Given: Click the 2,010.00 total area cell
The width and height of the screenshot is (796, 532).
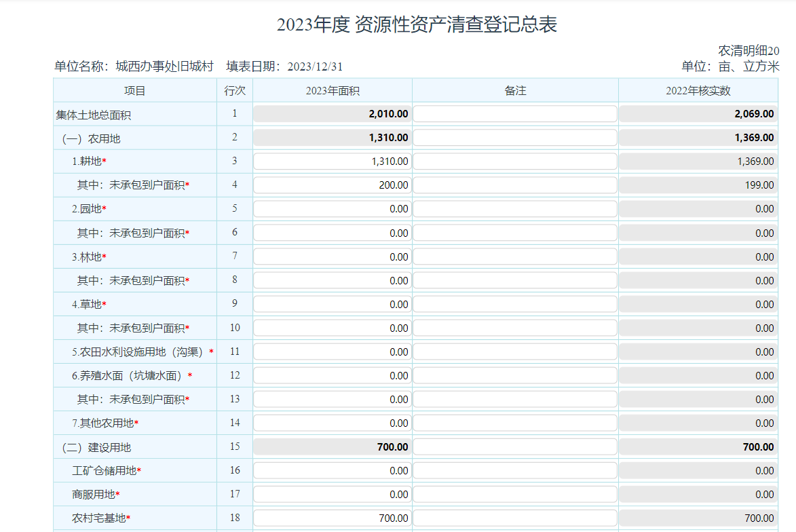Looking at the screenshot, I should (333, 114).
